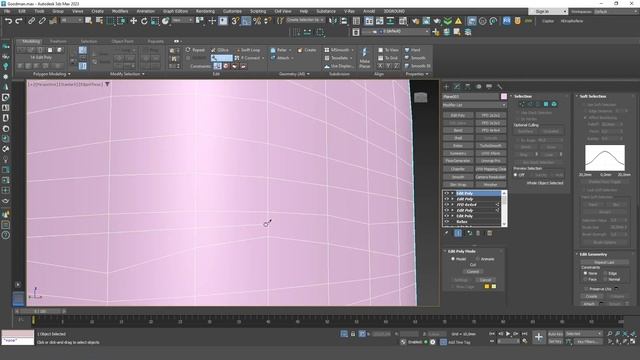
Task: Switch to the Object Paint ribbon tab
Action: [x=122, y=41]
